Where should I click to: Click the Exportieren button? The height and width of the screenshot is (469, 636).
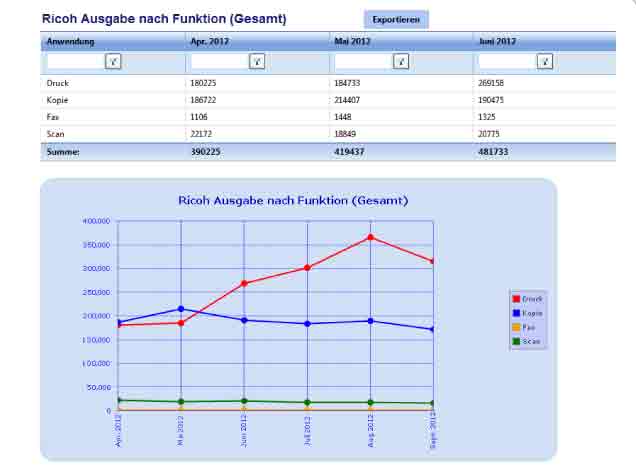396,19
